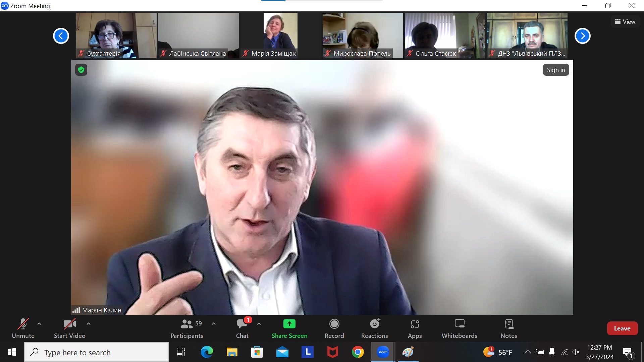Open Whiteboards from the meeting toolbar
The width and height of the screenshot is (644, 362).
459,328
